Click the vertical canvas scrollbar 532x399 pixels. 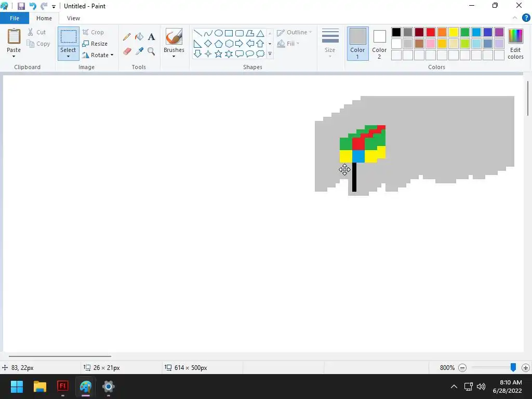[528, 98]
